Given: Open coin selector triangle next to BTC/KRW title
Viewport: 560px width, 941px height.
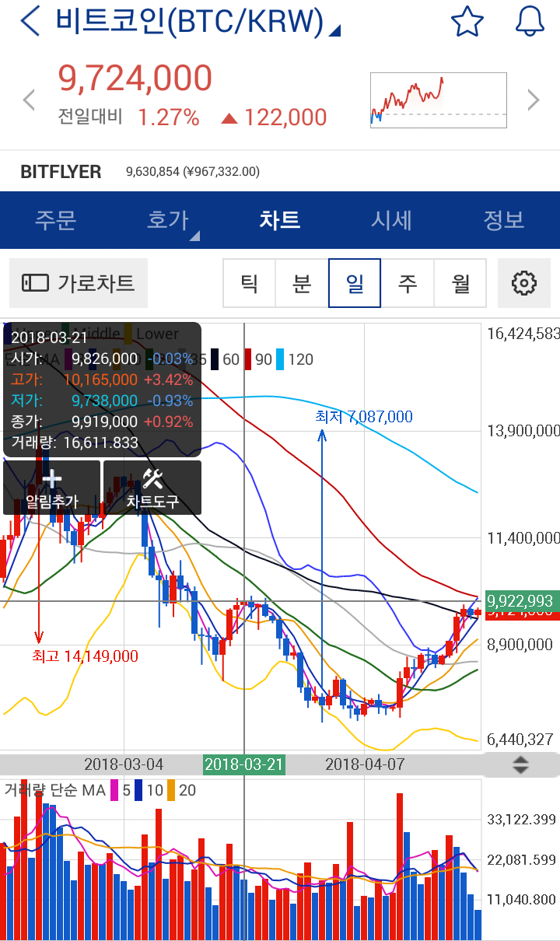Looking at the screenshot, I should pyautogui.click(x=334, y=30).
